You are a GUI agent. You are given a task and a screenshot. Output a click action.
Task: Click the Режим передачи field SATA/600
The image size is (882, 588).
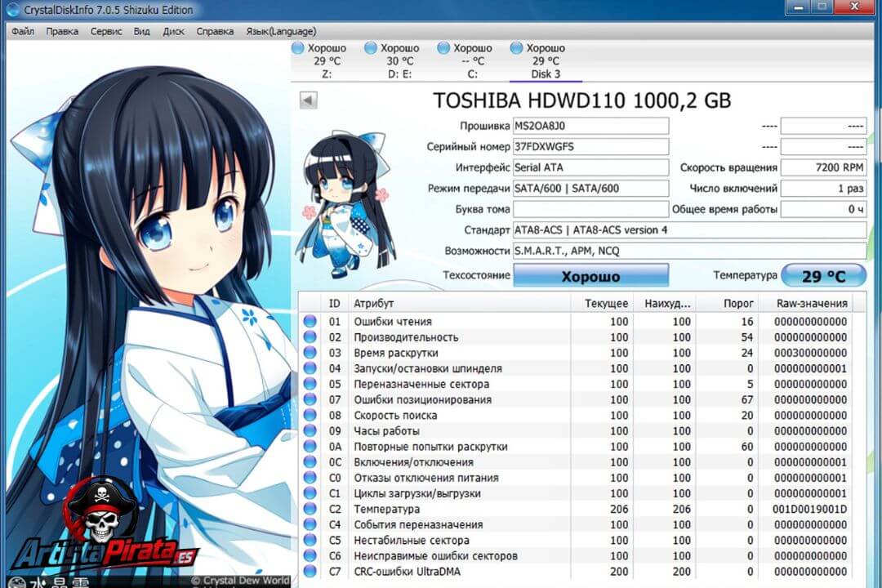point(590,189)
